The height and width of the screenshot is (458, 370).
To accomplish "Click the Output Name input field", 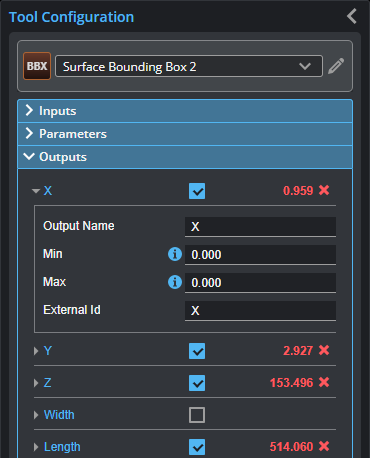I will pyautogui.click(x=260, y=227).
